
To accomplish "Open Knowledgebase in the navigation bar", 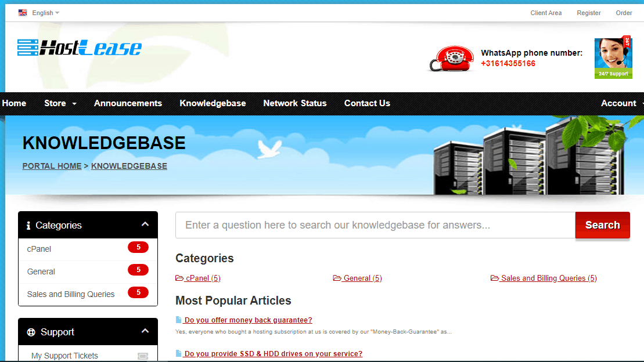I will (x=213, y=103).
